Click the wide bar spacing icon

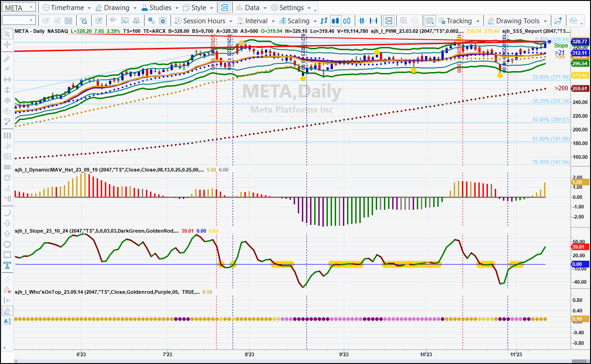coord(374,21)
